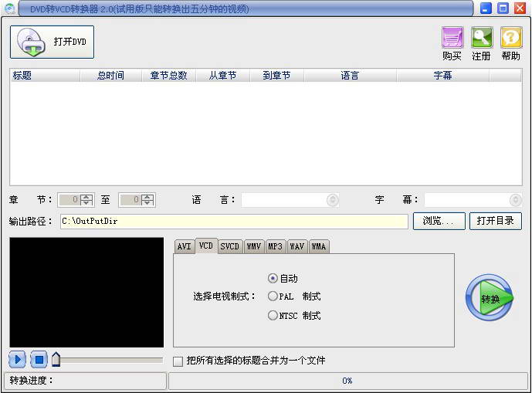The image size is (532, 393).
Task: Click the preview seek slider thumb
Action: 56,359
